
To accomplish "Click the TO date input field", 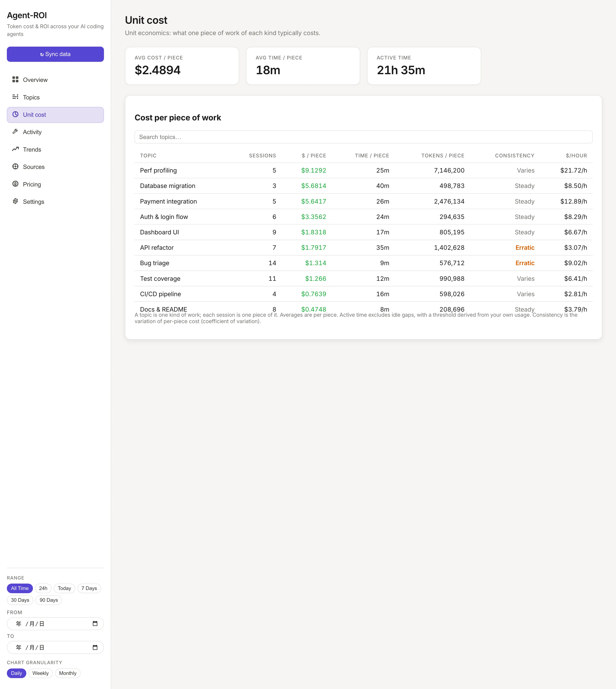I will tap(55, 647).
